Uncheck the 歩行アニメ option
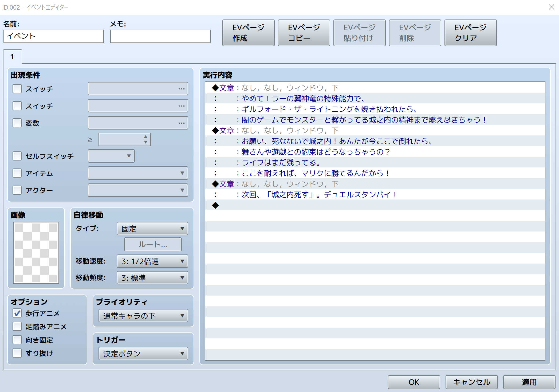The image size is (559, 392). tap(17, 313)
